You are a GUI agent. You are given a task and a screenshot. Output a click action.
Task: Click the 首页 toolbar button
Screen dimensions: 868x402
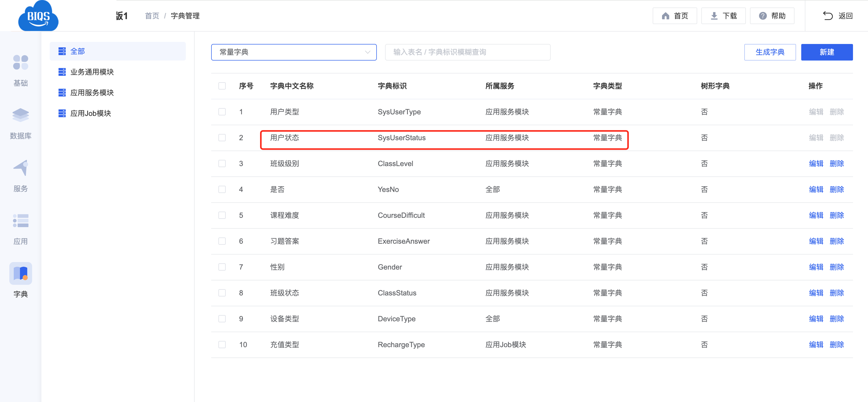[675, 16]
